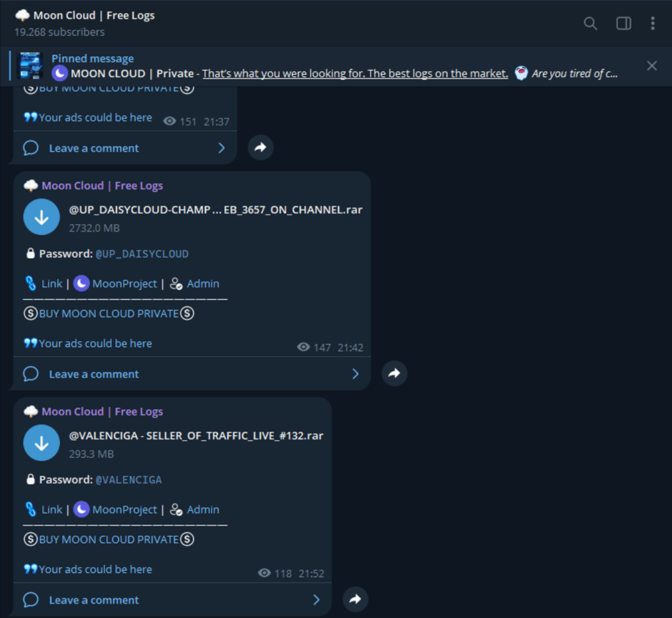Click the @UP_DAISYCLOUD password text
The image size is (672, 618).
142,254
